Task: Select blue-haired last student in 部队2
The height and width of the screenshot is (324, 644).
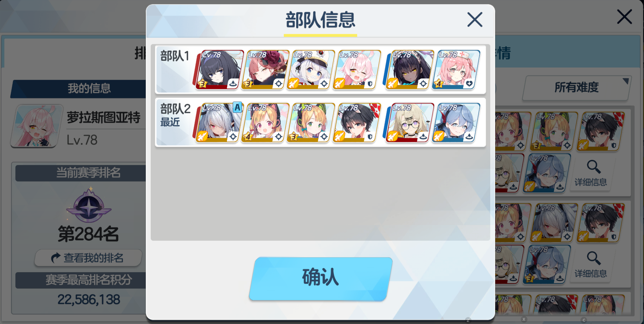Action: pyautogui.click(x=455, y=123)
